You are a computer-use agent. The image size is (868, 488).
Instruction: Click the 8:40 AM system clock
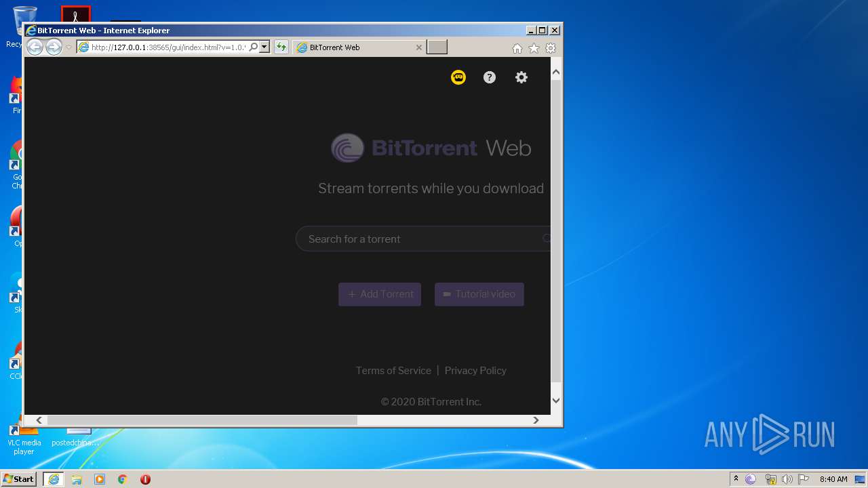click(833, 479)
